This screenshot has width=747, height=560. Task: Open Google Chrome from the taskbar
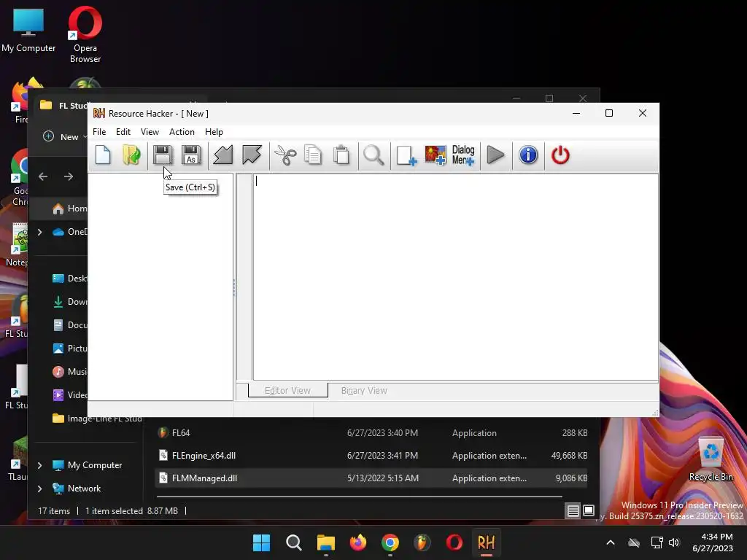tap(390, 542)
